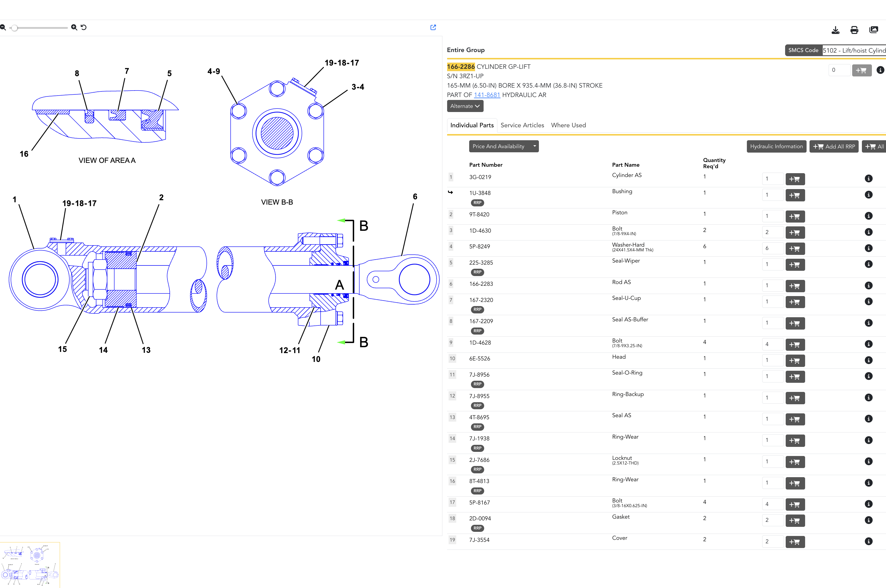Image resolution: width=886 pixels, height=588 pixels.
Task: Click the zoom out magnifier icon
Action: coord(3,27)
